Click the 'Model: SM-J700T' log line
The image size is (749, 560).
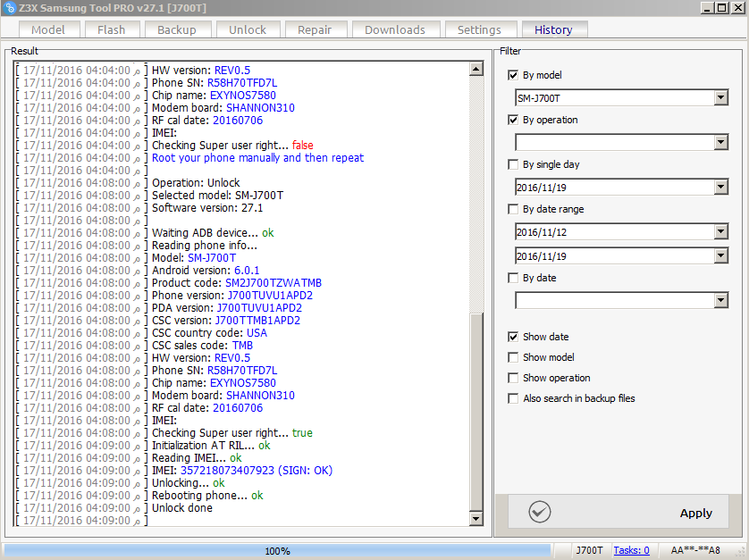click(x=194, y=258)
